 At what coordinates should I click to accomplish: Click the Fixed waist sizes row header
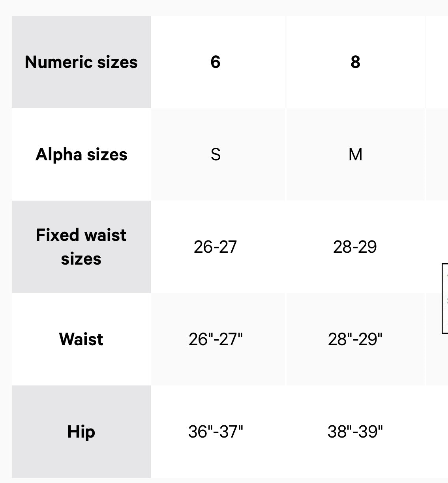(81, 247)
